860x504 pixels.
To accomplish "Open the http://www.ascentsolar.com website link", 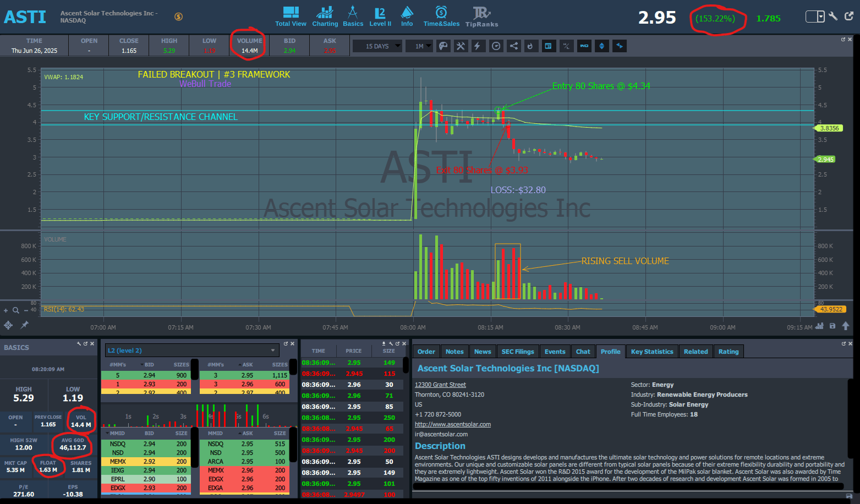I will coord(453,424).
